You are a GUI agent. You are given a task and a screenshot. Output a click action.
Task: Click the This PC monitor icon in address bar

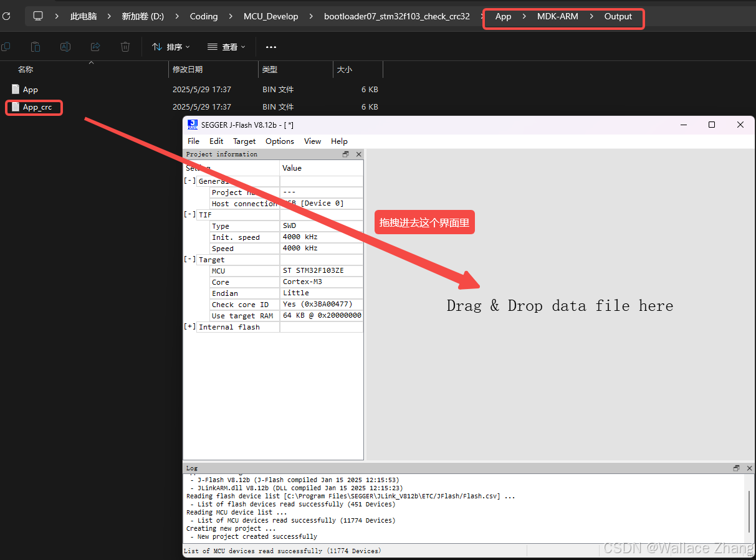pos(38,16)
